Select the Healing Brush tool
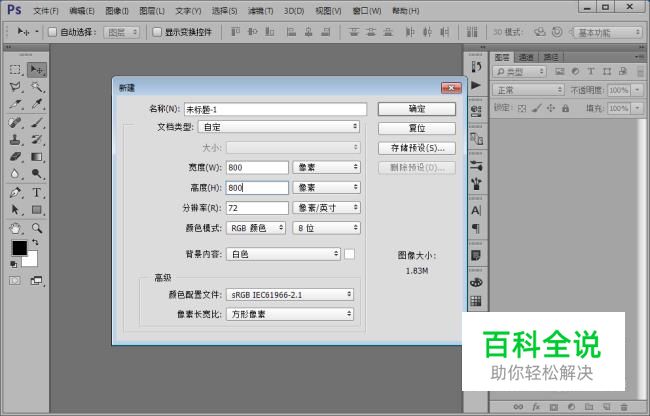Image resolution: width=650 pixels, height=416 pixels. pos(15,123)
